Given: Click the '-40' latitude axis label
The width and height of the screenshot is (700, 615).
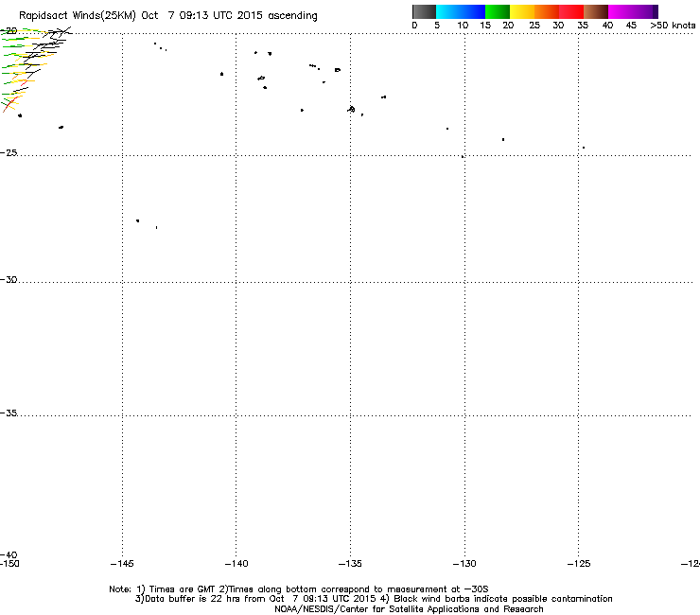Looking at the screenshot, I should click(9, 555).
